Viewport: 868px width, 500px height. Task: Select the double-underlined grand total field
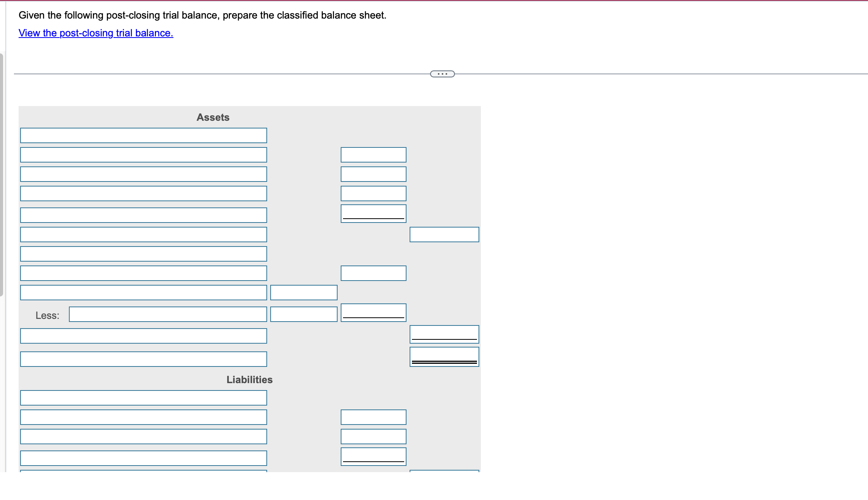tap(444, 357)
